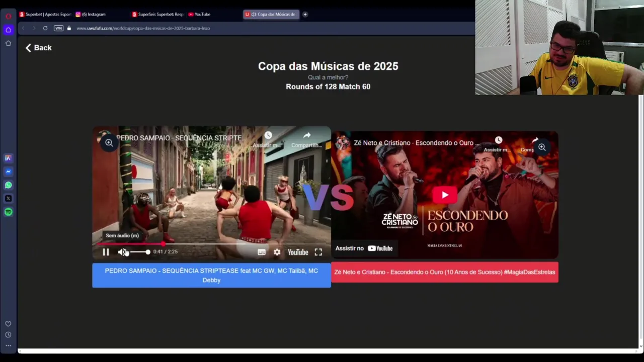
Task: Vote for Zé Neto e Cristiano red button
Action: click(445, 272)
